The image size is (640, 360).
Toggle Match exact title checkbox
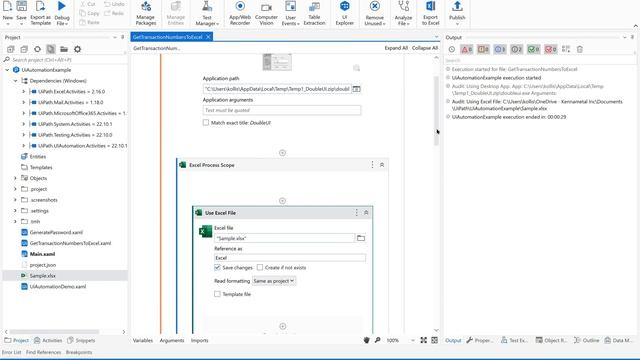[x=206, y=122]
